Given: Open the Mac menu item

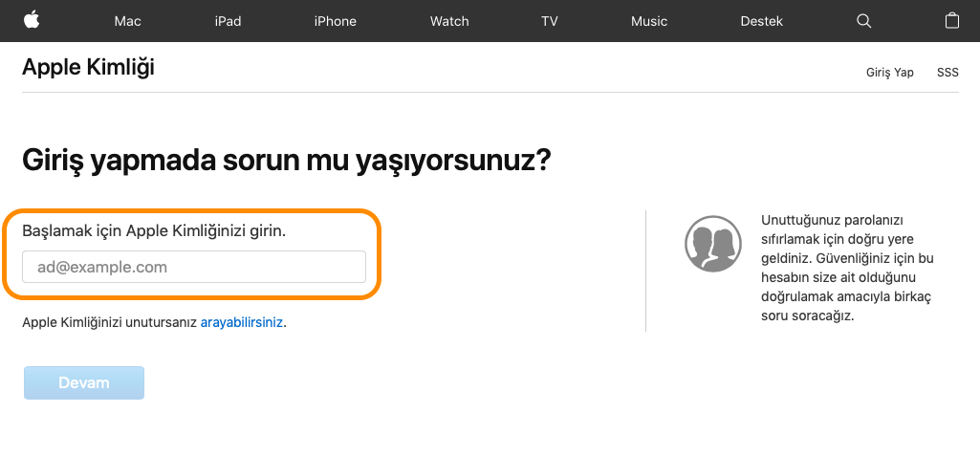Looking at the screenshot, I should [x=127, y=21].
